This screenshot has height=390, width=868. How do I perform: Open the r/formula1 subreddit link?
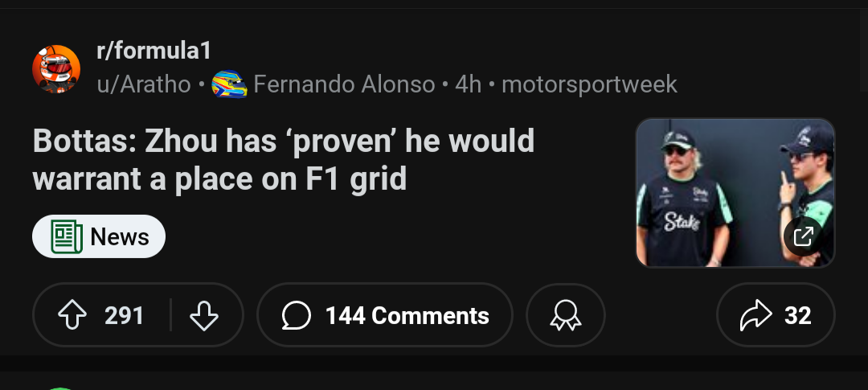pos(154,51)
